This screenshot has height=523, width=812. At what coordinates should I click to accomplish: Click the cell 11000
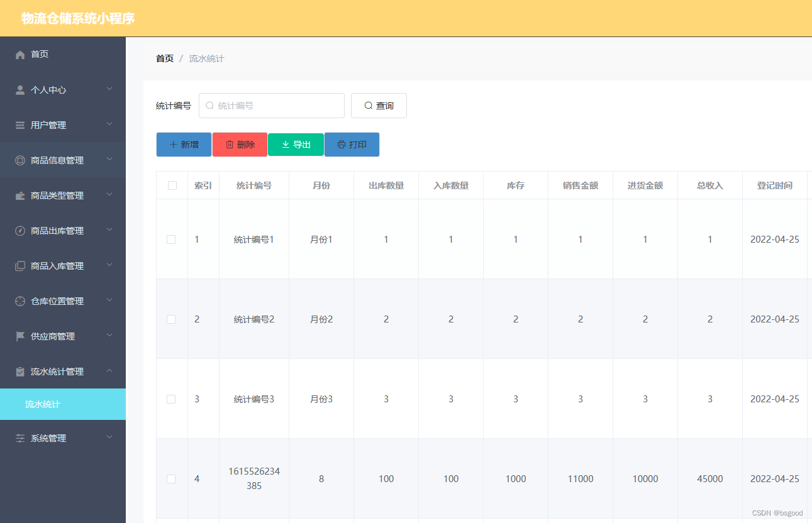[581, 479]
